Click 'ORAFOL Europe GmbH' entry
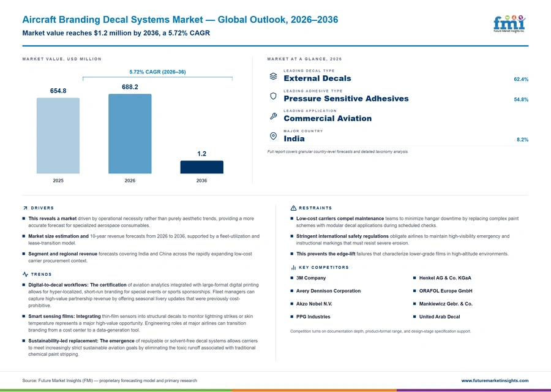This screenshot has width=551, height=392. (446, 291)
